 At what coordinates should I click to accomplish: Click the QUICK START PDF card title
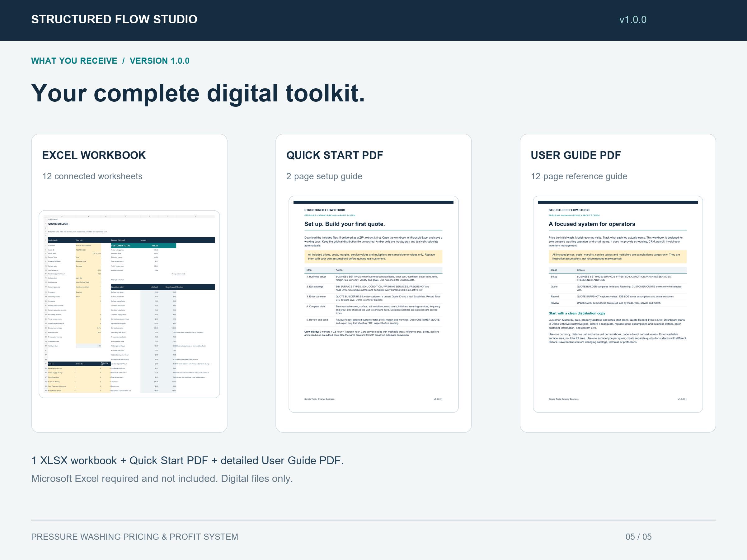point(335,155)
